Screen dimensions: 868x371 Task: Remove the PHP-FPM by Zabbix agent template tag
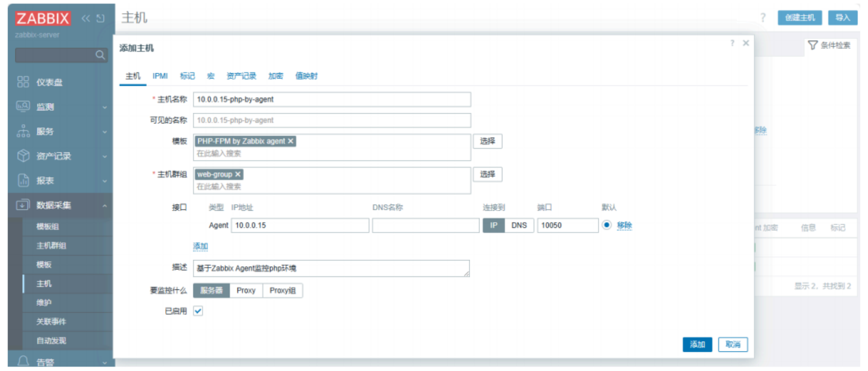coord(291,141)
